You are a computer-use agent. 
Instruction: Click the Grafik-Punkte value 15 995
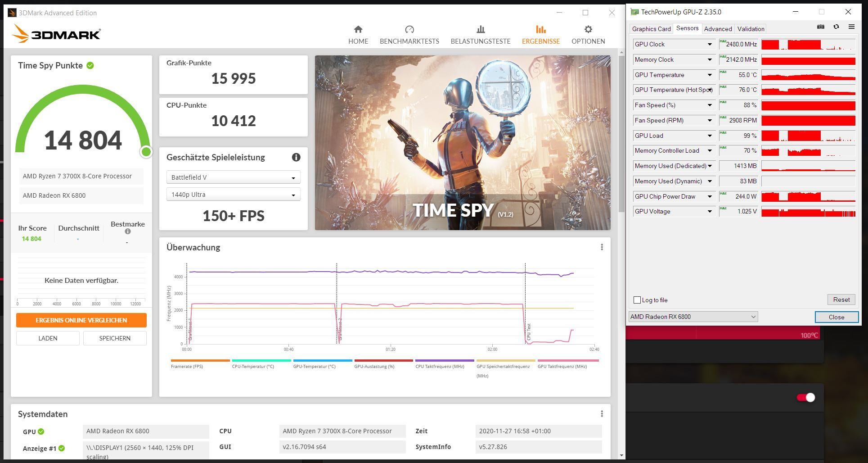[234, 78]
